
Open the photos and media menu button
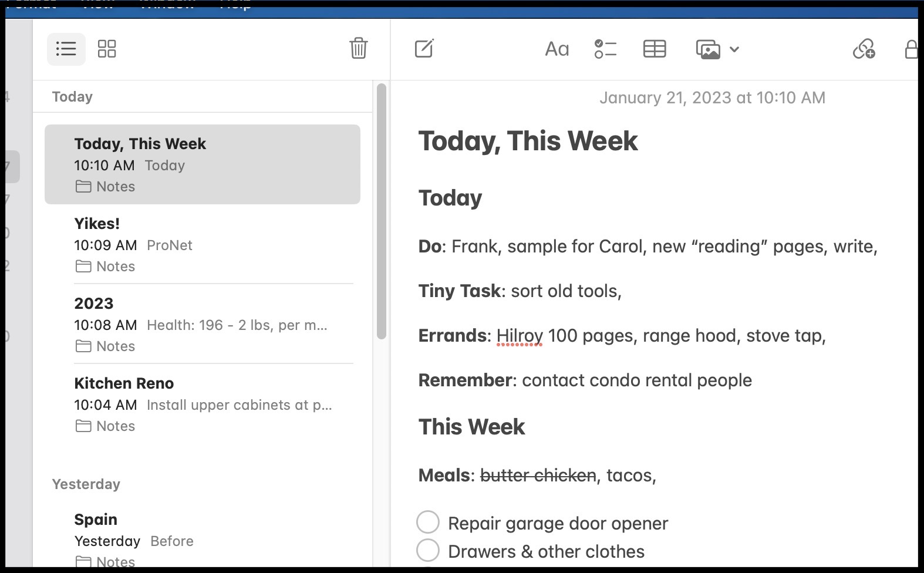[x=708, y=49]
